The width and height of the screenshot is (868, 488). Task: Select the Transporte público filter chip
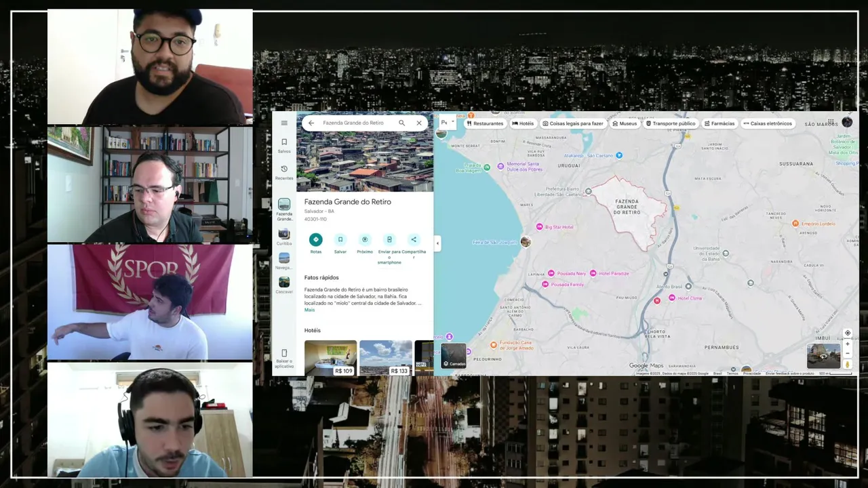click(671, 123)
